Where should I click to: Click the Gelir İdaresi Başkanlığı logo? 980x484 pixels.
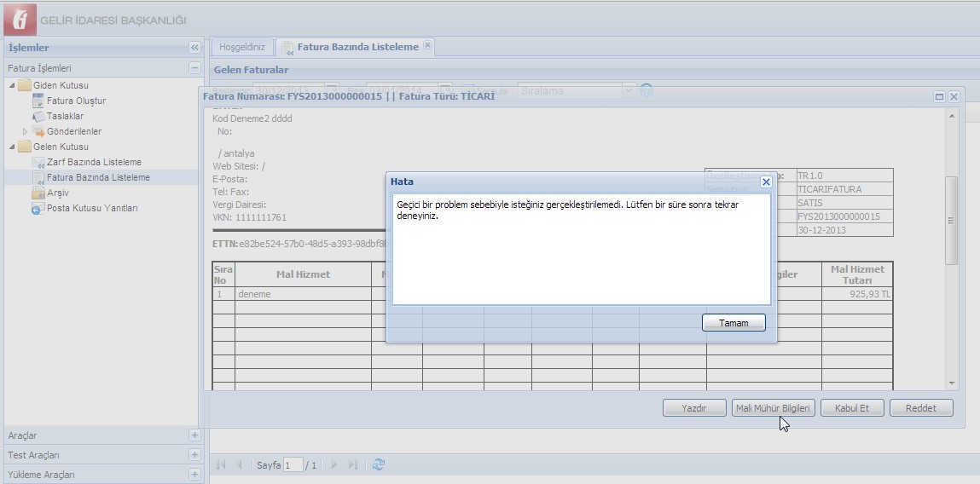(20, 20)
